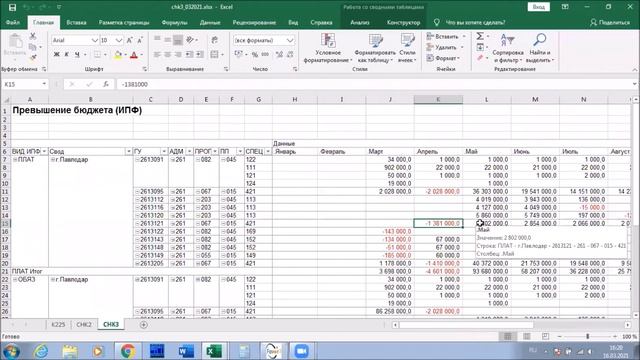This screenshot has width=640, height=360.
Task: Toggle underline formatting in the Font group
Action: pos(77,54)
